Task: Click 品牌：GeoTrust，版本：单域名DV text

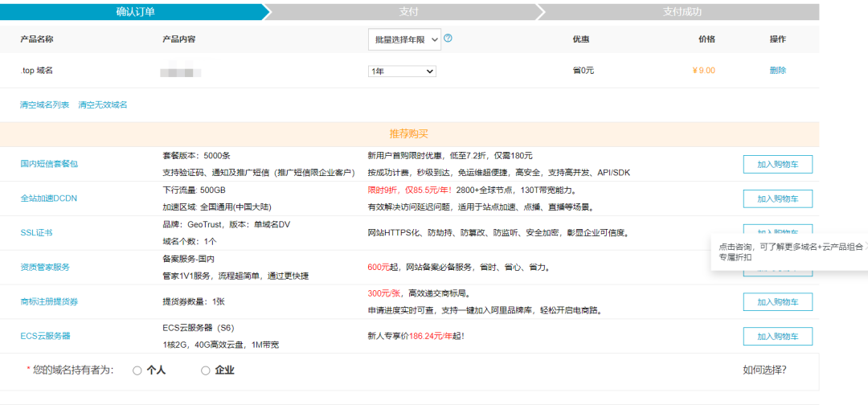Action: [x=227, y=224]
